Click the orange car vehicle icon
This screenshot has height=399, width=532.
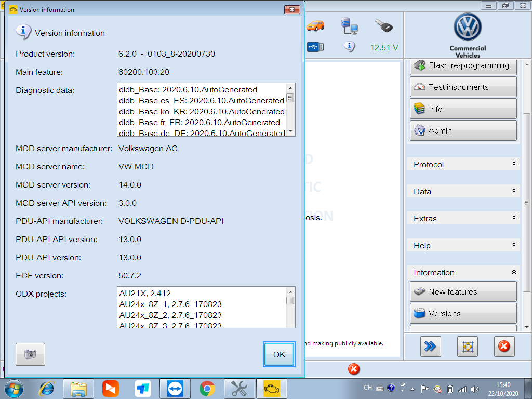coord(315,26)
